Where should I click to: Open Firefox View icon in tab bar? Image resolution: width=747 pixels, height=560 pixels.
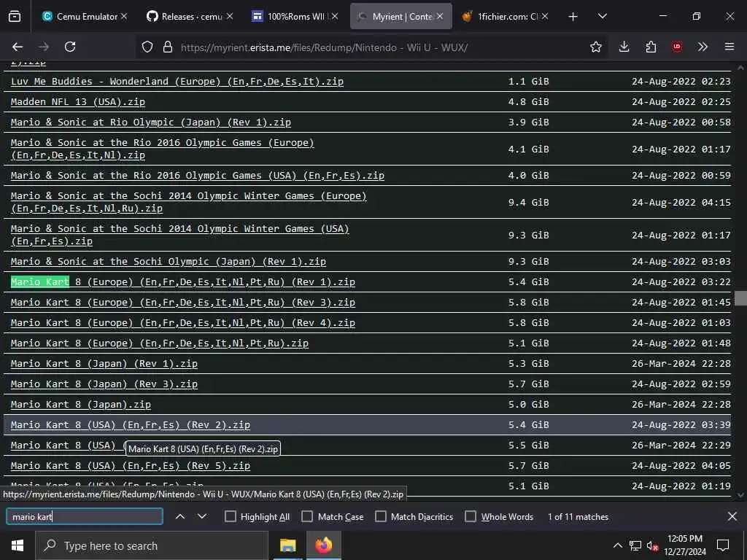coord(15,16)
